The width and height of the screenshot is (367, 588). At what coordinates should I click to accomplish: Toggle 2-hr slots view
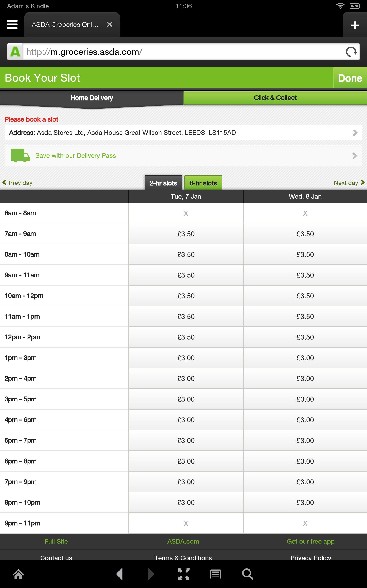[x=163, y=183]
